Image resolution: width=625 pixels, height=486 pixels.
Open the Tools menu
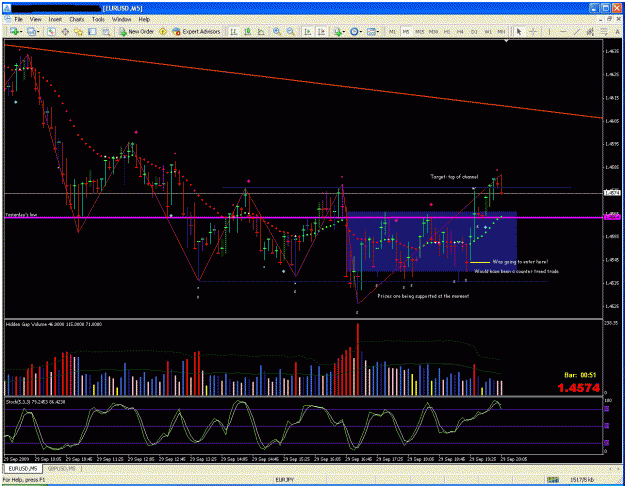point(98,19)
